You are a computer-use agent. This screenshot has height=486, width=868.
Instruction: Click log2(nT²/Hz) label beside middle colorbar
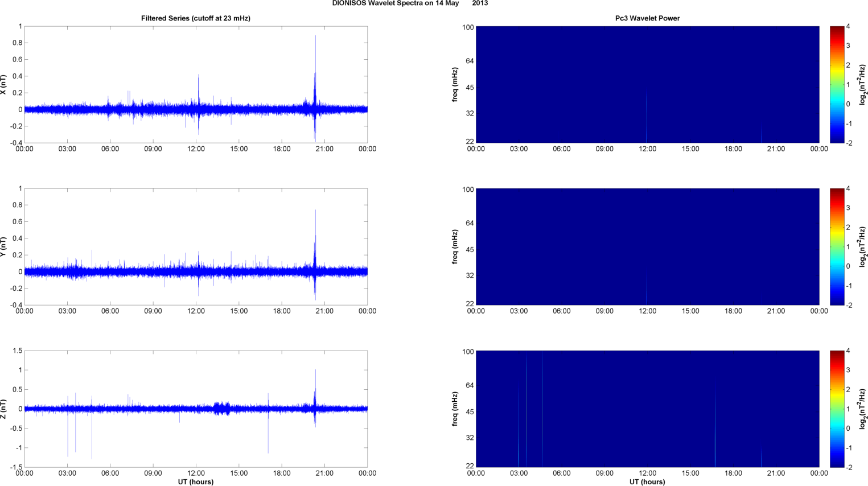click(863, 247)
